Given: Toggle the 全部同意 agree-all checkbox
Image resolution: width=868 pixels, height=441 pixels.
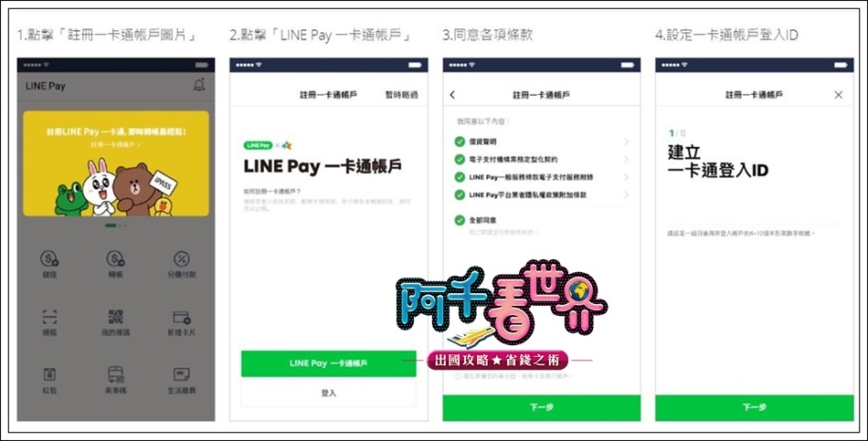Looking at the screenshot, I should tap(460, 220).
